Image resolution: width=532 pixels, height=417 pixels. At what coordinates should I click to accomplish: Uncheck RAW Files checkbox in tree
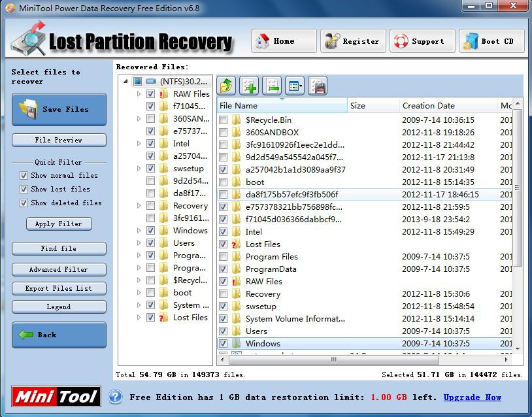click(150, 94)
